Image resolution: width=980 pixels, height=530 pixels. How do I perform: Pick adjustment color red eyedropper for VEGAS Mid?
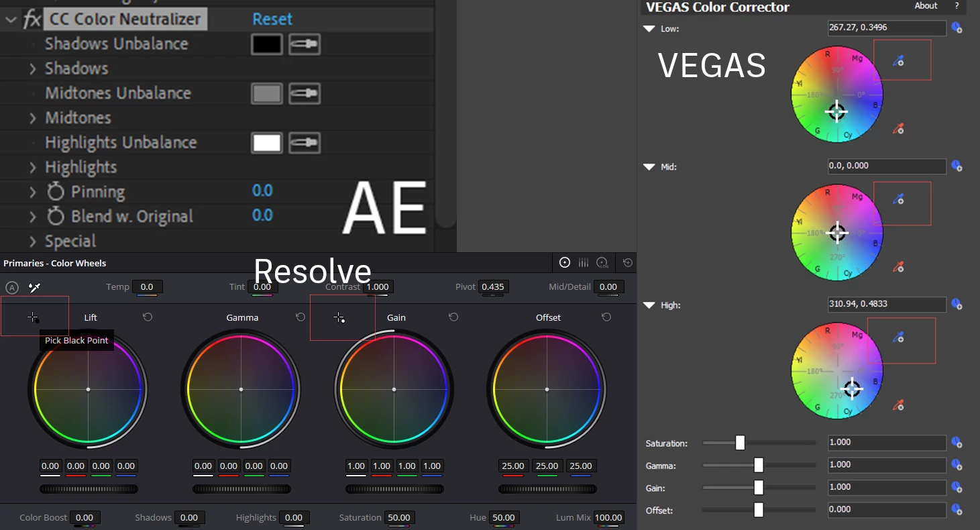[899, 266]
